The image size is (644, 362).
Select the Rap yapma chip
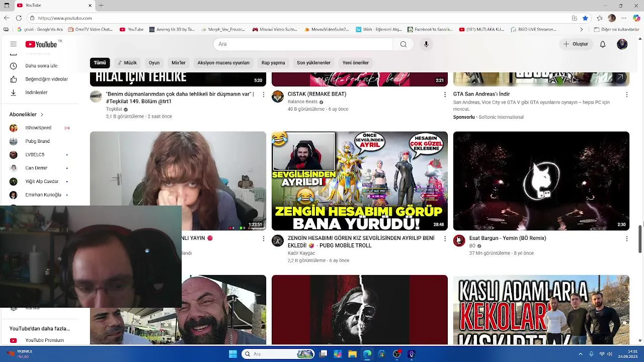pyautogui.click(x=273, y=63)
